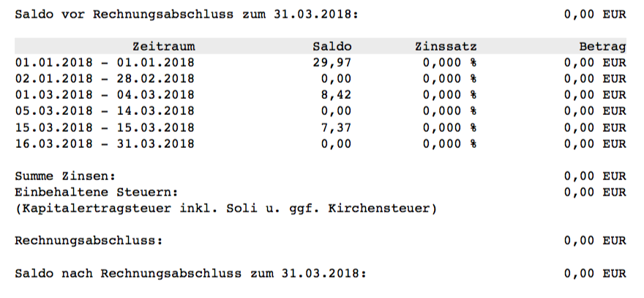Click the "Summe Zinsen:" label
The image size is (644, 298).
(65, 176)
